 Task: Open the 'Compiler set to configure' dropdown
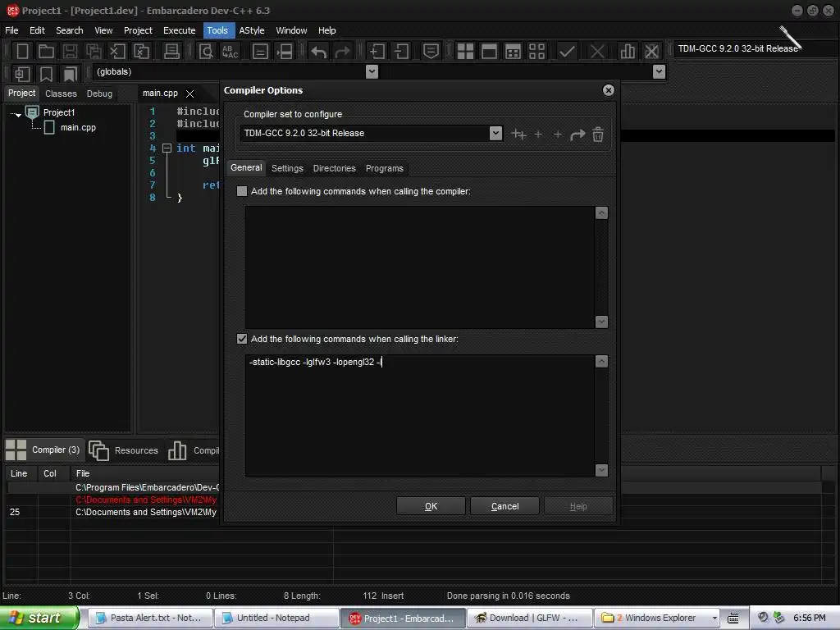pos(495,133)
